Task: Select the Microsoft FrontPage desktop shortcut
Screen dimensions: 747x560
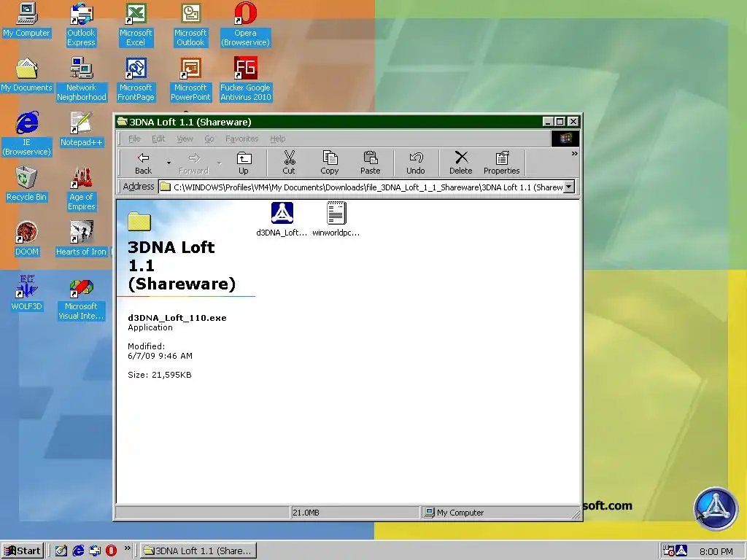Action: click(136, 79)
